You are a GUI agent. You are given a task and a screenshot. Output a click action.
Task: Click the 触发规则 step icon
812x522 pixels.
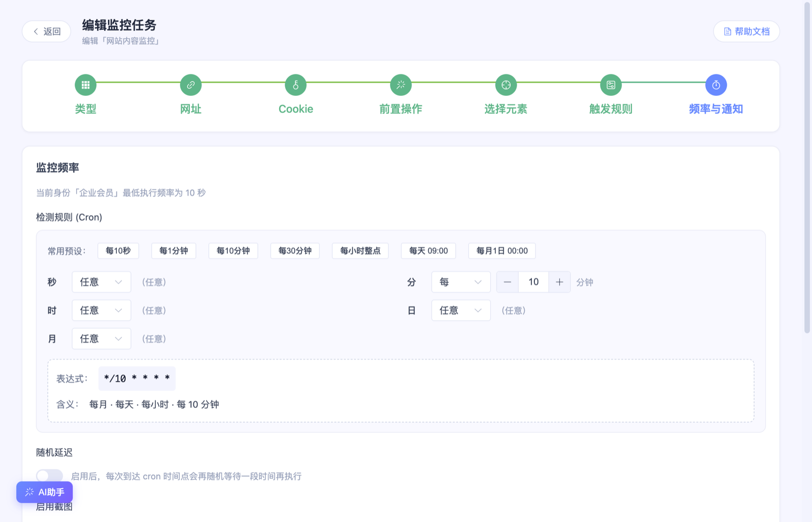pyautogui.click(x=611, y=85)
